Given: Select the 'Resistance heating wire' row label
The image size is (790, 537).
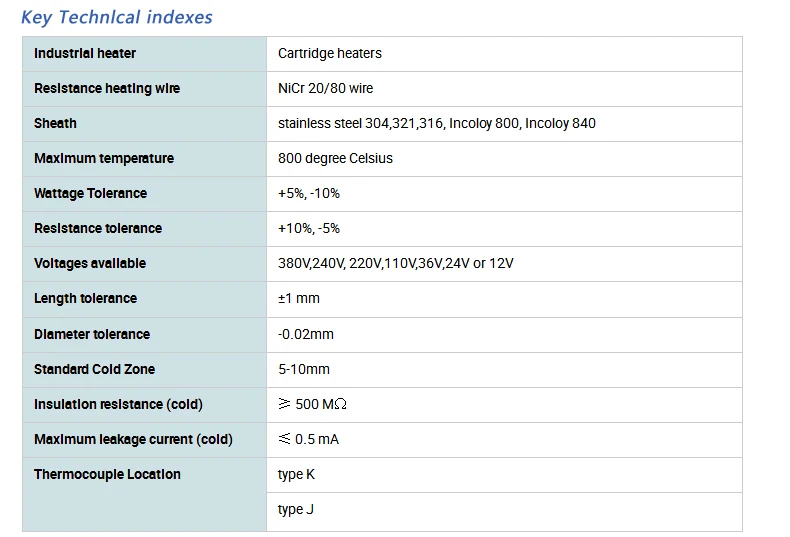Looking at the screenshot, I should tap(107, 88).
